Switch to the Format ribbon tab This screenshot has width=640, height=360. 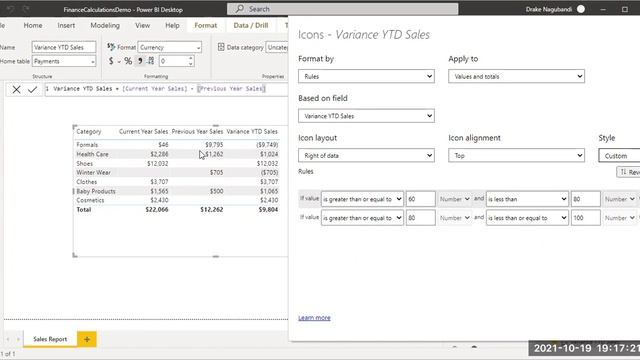point(206,25)
